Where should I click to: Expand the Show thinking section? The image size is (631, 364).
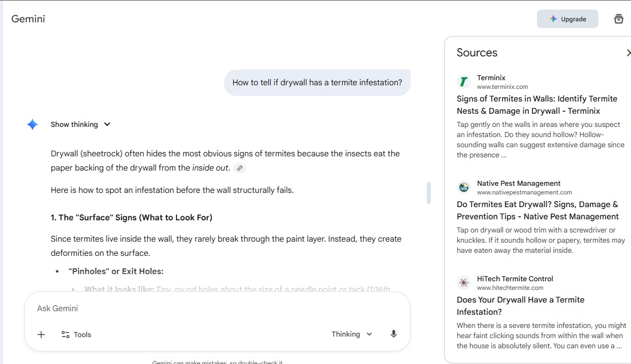coord(81,124)
